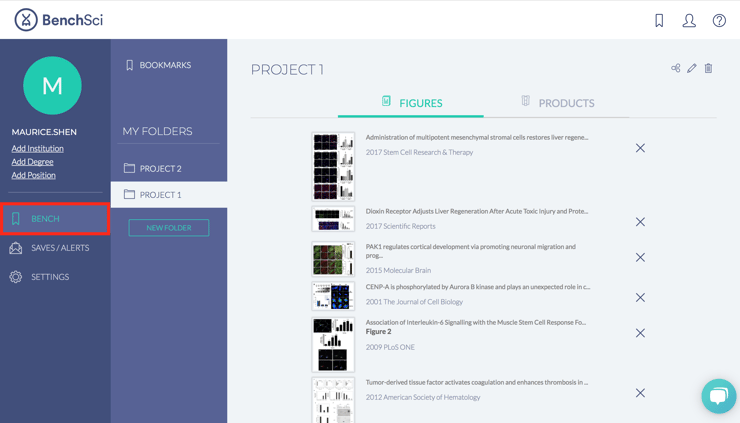This screenshot has height=423, width=740.
Task: Open title Administration of multipotent mesenchymal stromal cells
Action: pos(477,137)
